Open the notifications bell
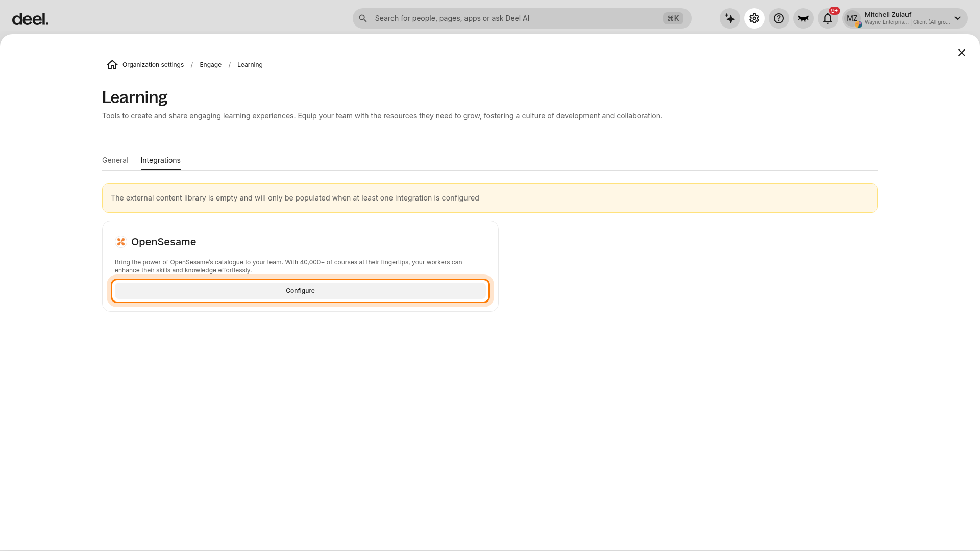 [828, 18]
